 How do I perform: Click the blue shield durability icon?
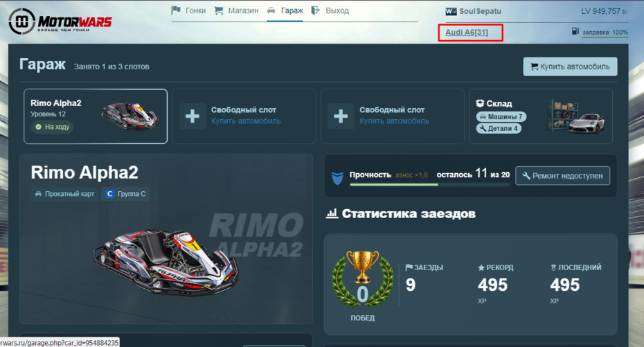(337, 178)
